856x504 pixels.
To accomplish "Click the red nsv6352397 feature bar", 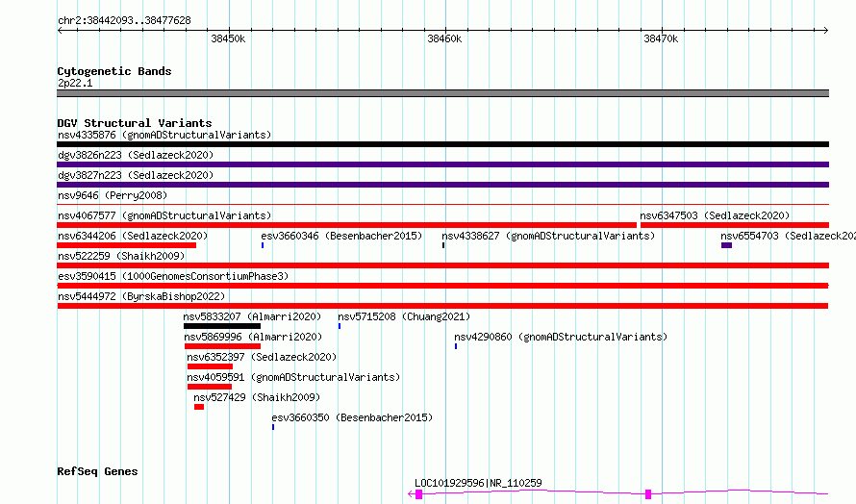I will click(x=211, y=366).
